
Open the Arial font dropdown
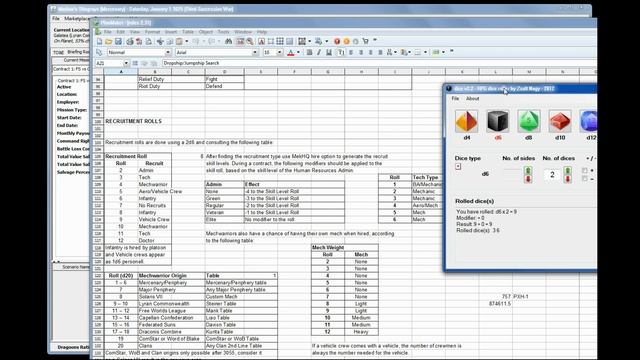[x=255, y=52]
